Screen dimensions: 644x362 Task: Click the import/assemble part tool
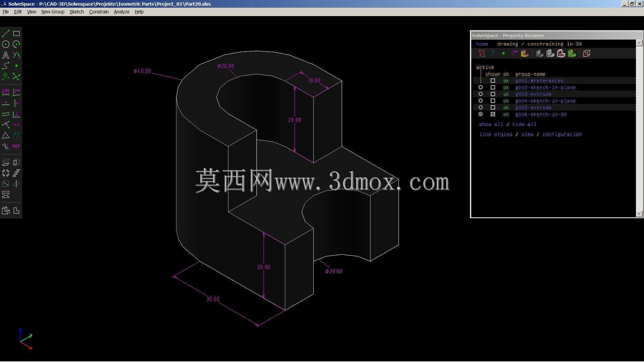click(6, 194)
